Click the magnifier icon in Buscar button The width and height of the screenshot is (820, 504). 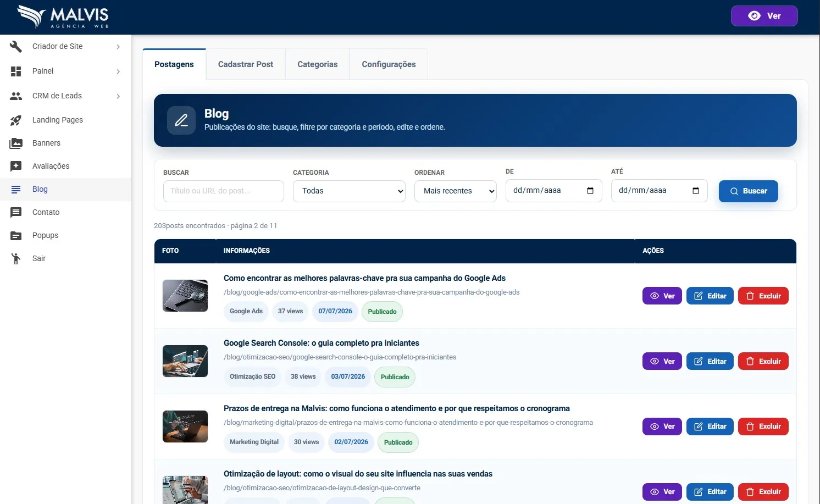(734, 191)
